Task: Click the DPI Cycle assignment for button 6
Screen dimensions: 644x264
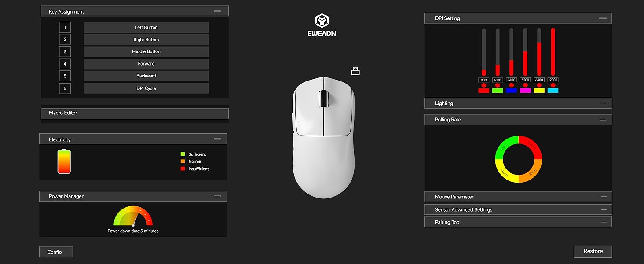Action: [x=146, y=88]
